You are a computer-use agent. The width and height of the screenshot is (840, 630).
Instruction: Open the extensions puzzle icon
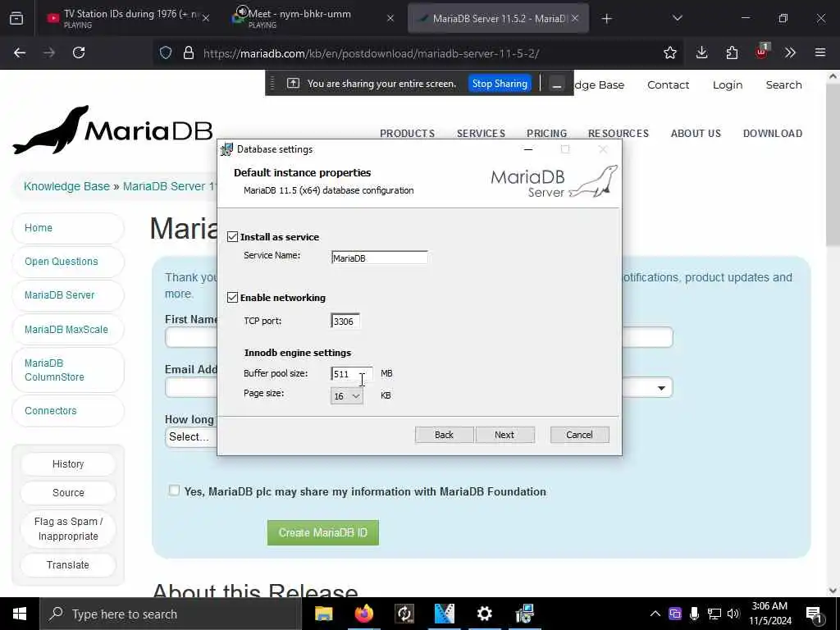[x=732, y=52]
